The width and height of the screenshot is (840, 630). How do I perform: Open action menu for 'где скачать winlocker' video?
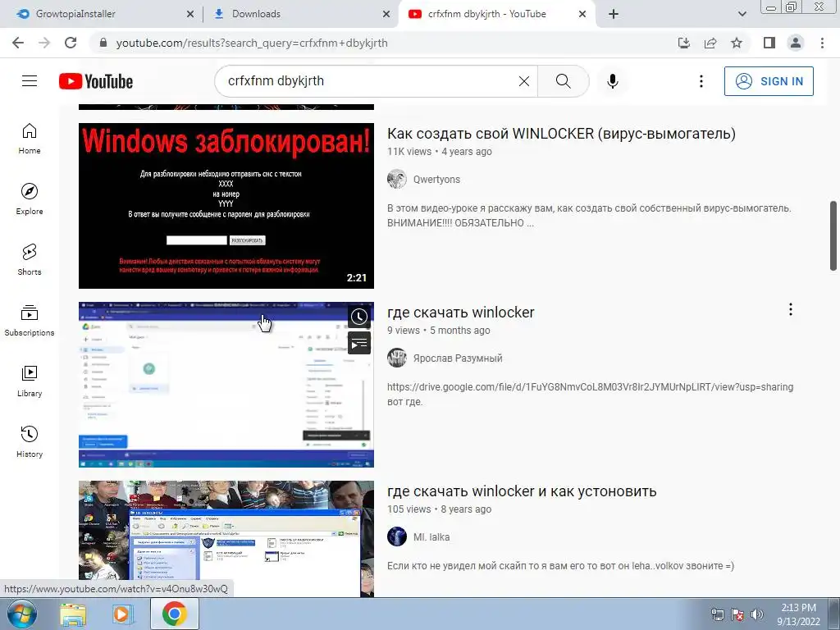point(790,309)
